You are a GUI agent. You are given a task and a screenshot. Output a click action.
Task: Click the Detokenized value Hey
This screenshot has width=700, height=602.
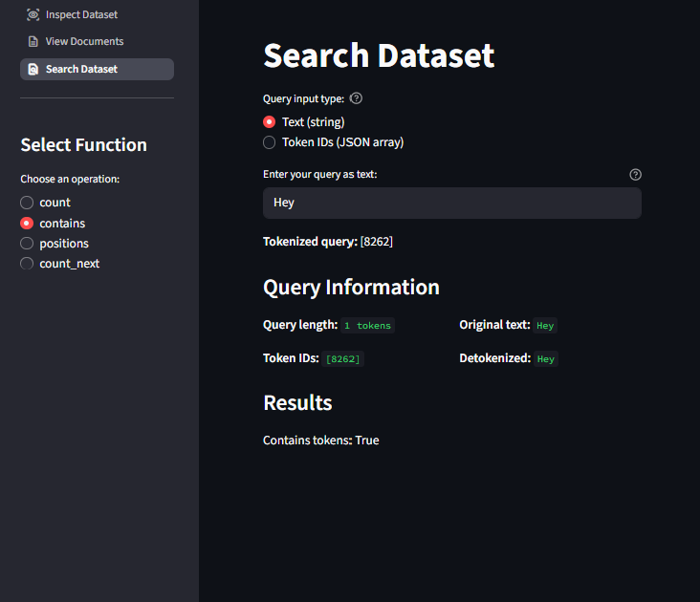(x=545, y=359)
